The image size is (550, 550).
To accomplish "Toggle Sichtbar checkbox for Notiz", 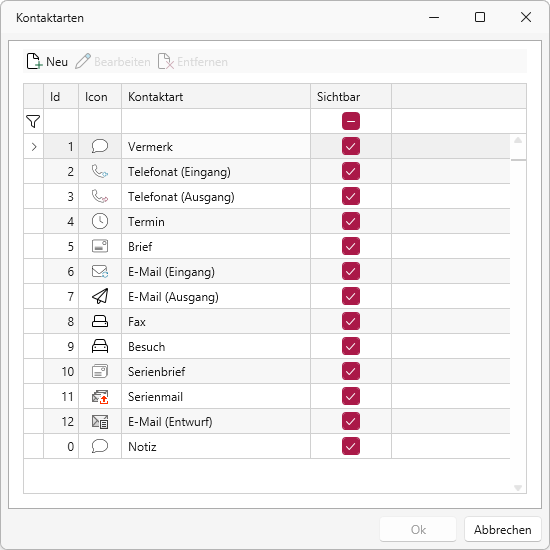I will [351, 446].
